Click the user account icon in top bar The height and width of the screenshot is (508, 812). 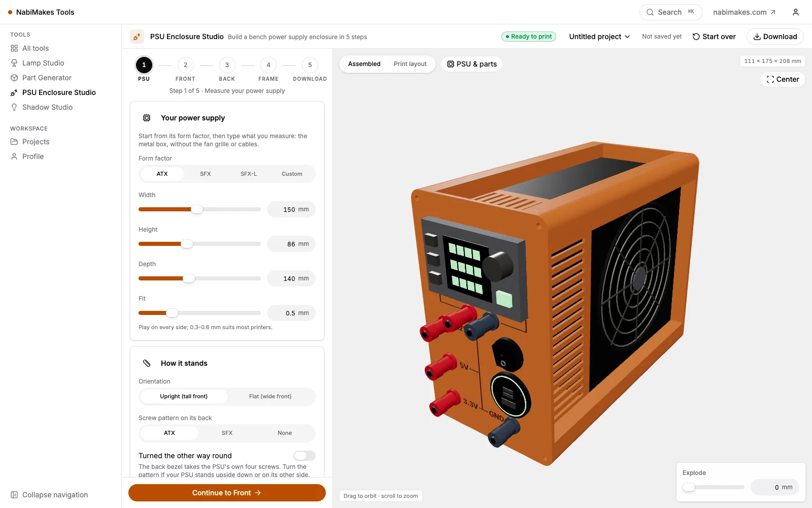(x=796, y=12)
